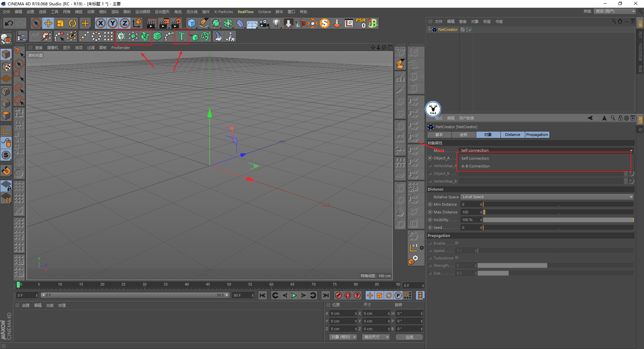
Task: Undo the last action in the toolbar
Action: pyautogui.click(x=9, y=23)
